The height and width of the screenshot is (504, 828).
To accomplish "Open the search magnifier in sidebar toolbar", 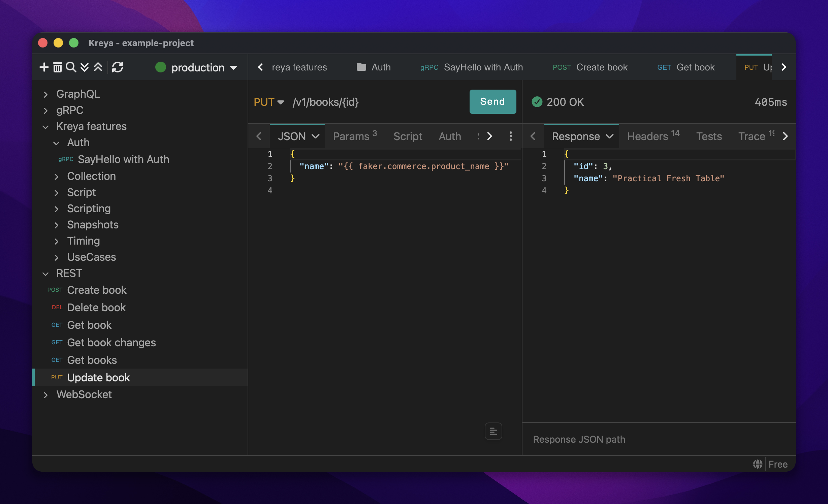I will coord(71,67).
